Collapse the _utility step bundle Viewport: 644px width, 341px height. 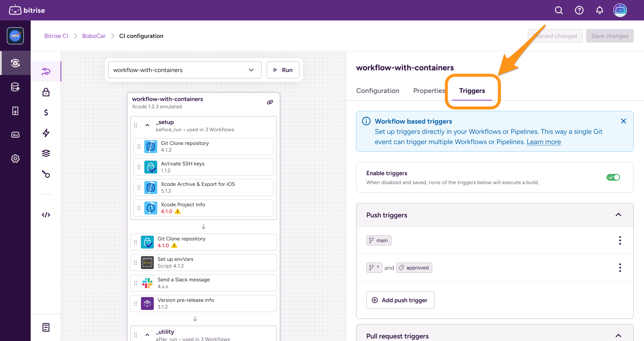pyautogui.click(x=147, y=335)
